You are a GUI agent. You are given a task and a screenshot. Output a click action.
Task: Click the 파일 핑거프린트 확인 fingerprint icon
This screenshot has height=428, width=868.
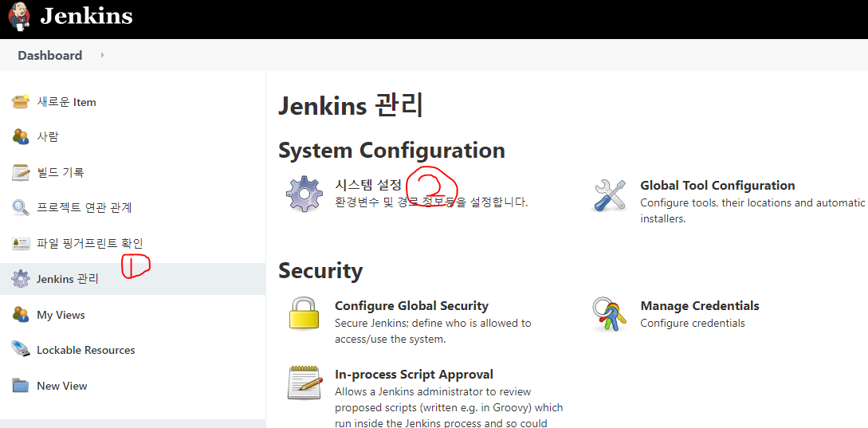coord(21,243)
